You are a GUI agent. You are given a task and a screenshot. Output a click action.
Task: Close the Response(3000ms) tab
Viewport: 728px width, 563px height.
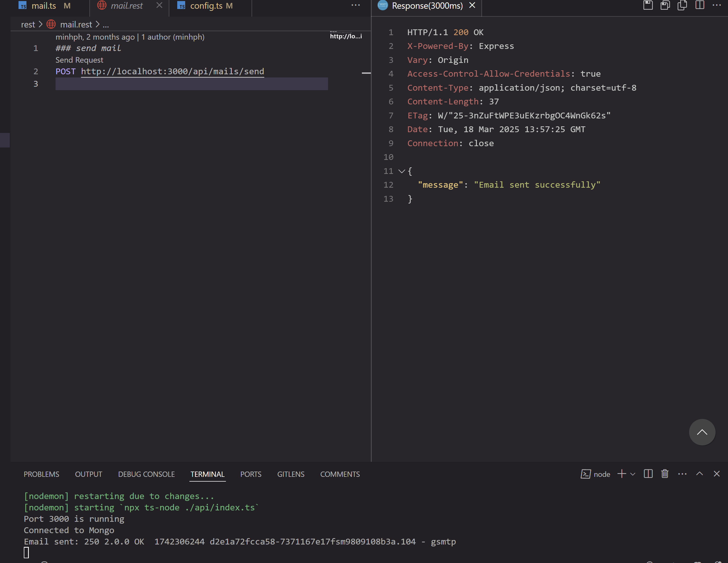click(472, 5)
